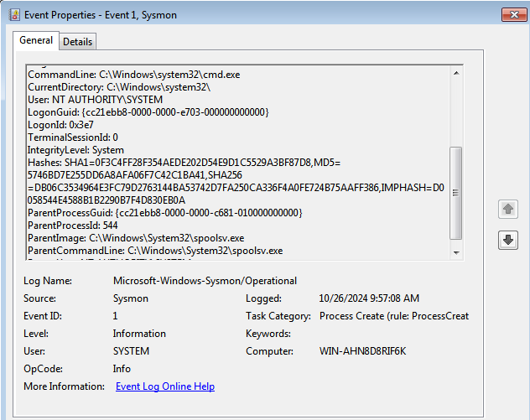This screenshot has height=420, width=530.
Task: Go to previous event with up arrow button
Action: tap(508, 209)
